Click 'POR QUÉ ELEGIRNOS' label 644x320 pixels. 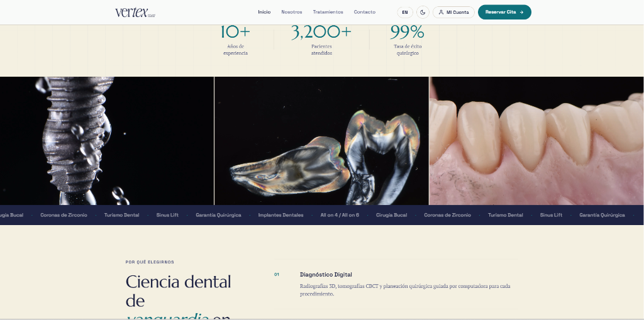150,262
